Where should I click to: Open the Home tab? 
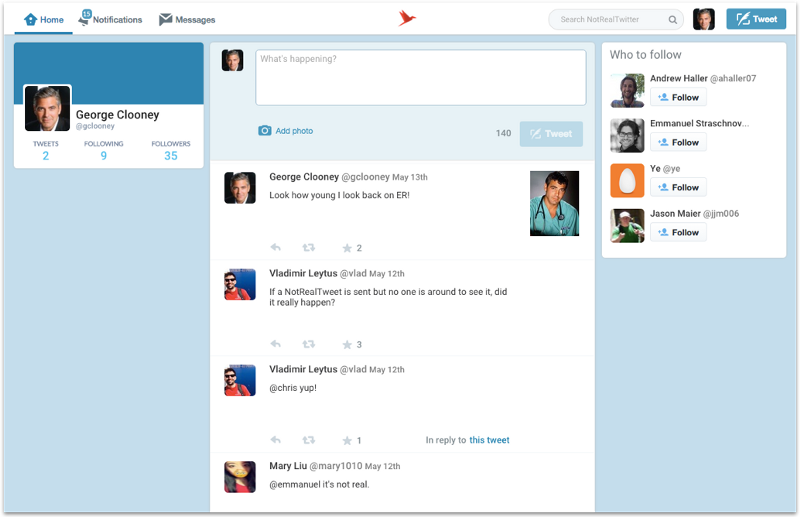tap(44, 19)
